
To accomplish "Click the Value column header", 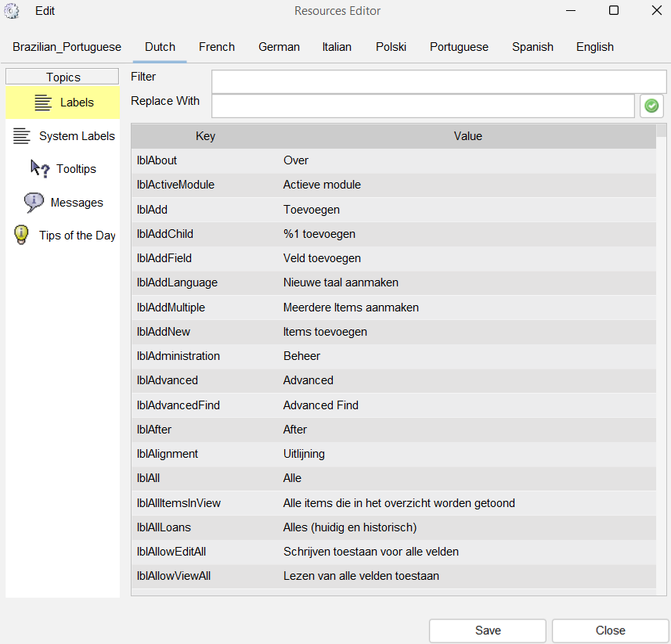I will 467,136.
